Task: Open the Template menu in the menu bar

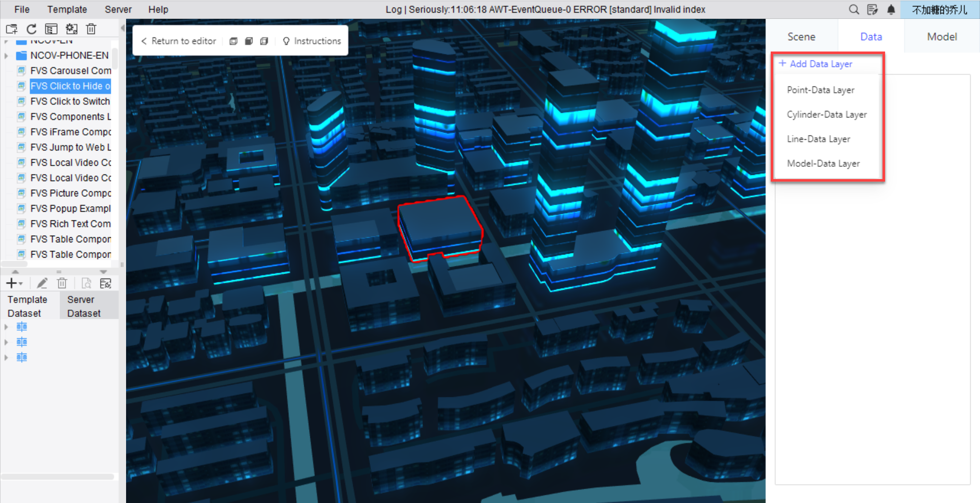Action: click(x=67, y=9)
